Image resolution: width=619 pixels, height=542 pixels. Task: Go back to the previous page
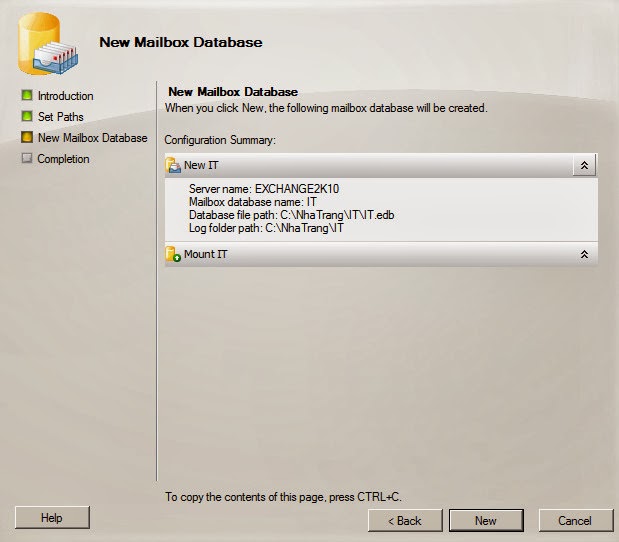(x=405, y=521)
